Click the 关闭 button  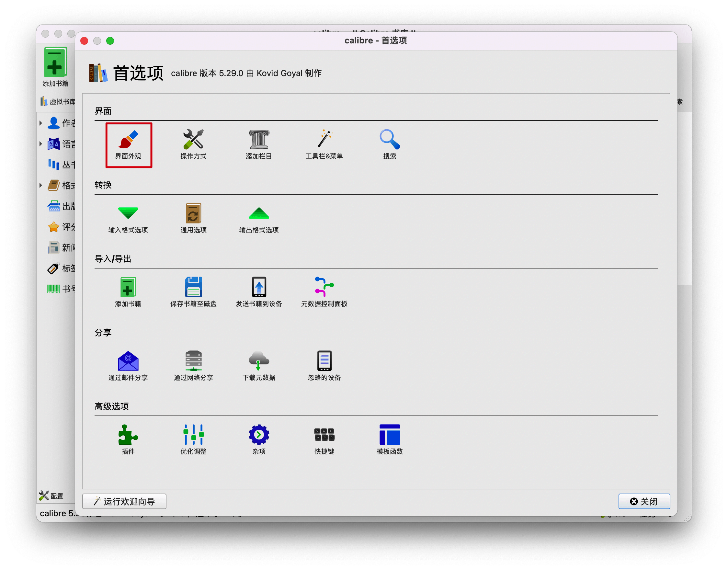[644, 502]
